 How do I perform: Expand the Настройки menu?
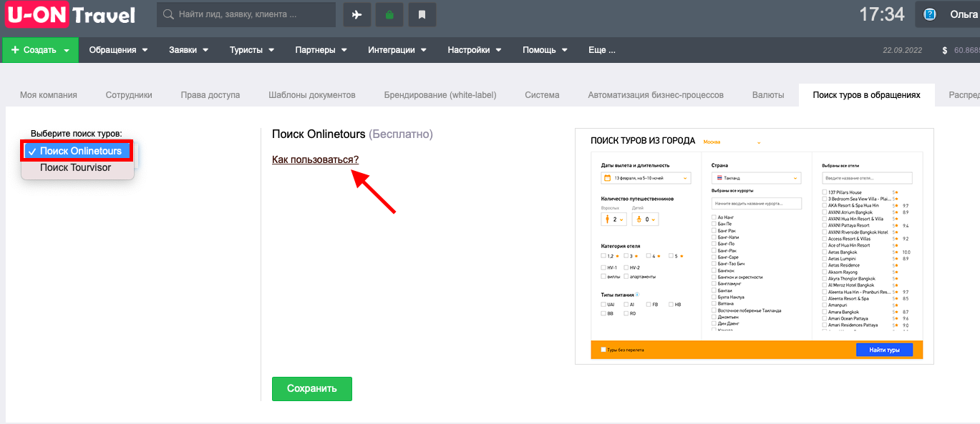point(475,50)
